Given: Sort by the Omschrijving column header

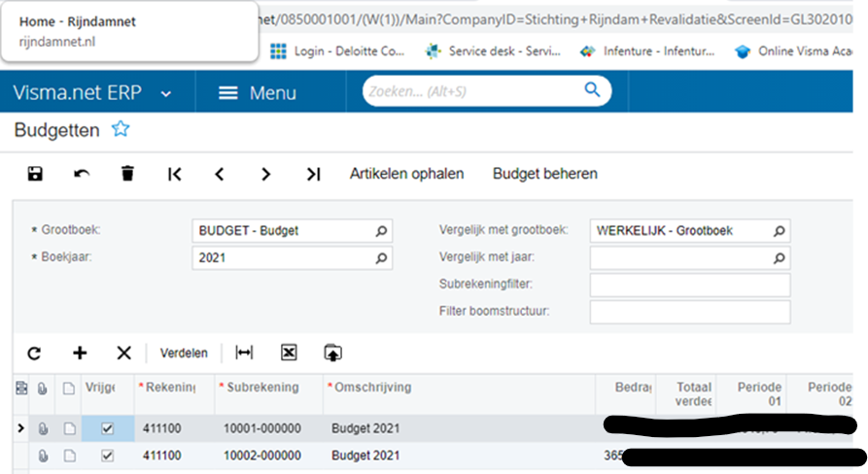Looking at the screenshot, I should click(459, 394).
